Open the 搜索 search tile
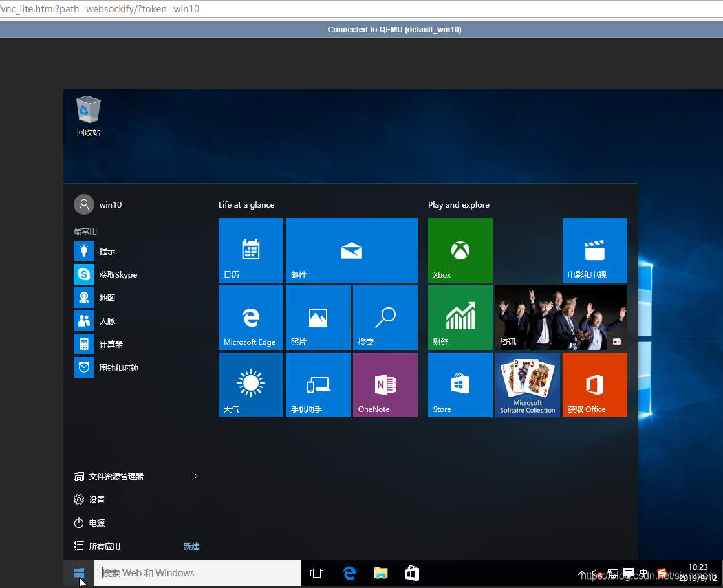723x588 pixels. (x=385, y=318)
